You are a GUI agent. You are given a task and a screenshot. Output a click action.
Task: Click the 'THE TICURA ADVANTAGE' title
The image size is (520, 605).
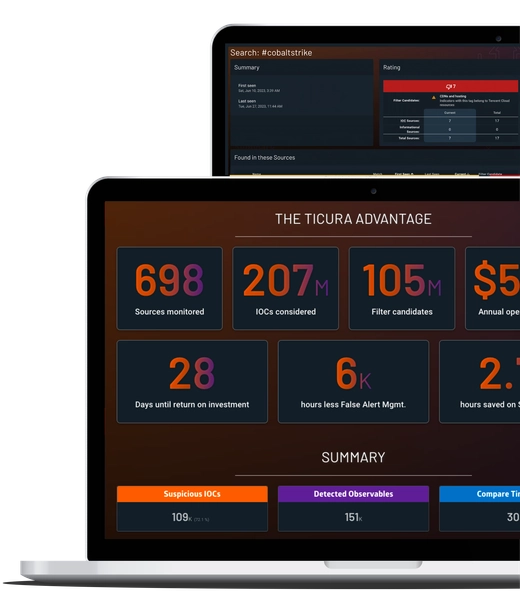coord(353,219)
